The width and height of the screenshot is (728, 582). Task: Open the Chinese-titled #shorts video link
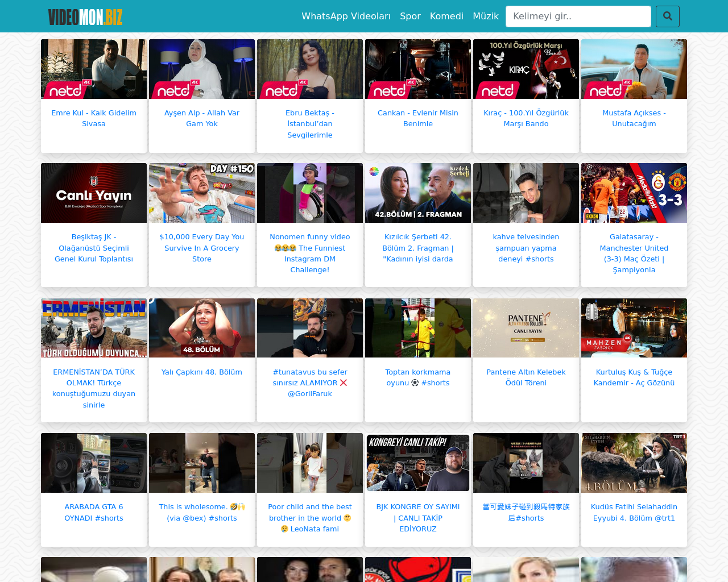click(526, 512)
